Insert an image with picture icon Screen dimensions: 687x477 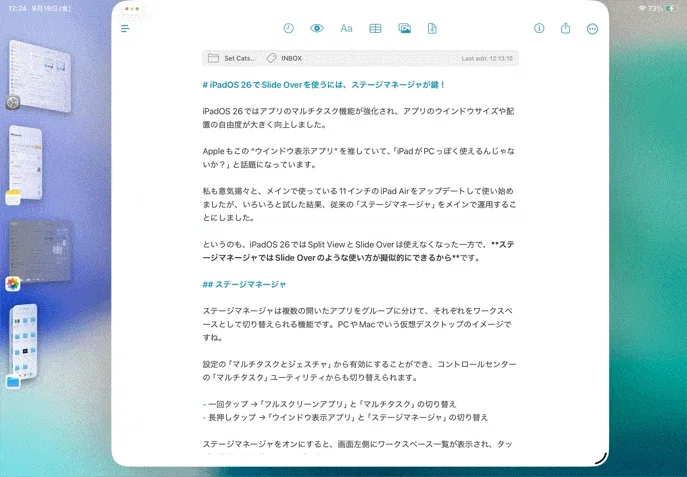pos(404,28)
